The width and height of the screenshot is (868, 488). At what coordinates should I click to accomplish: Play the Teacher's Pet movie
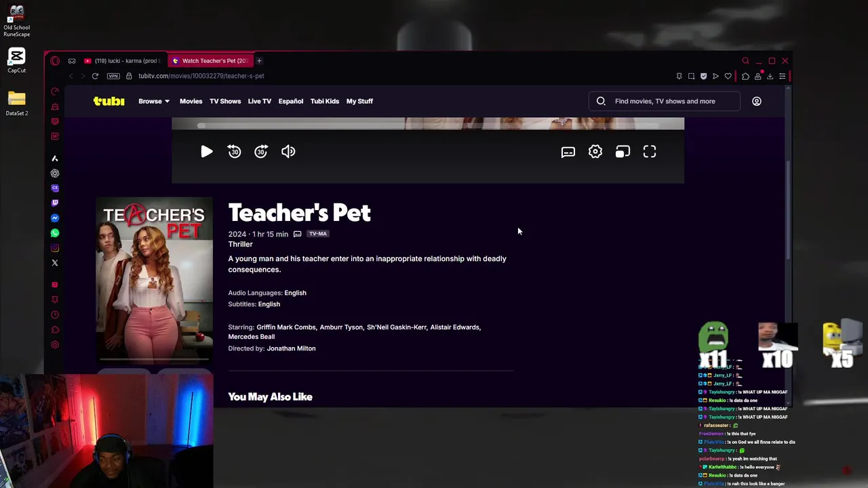pos(207,152)
